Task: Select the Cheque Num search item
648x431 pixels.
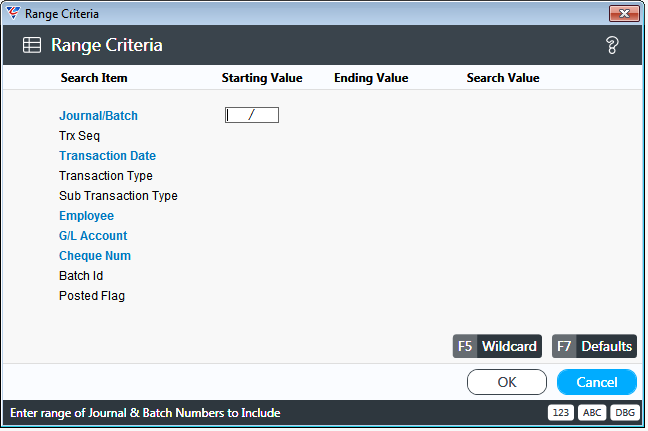Action: (x=95, y=256)
